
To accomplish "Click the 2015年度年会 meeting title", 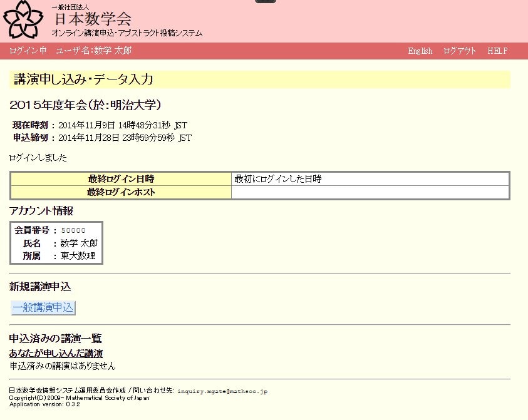I will [86, 105].
